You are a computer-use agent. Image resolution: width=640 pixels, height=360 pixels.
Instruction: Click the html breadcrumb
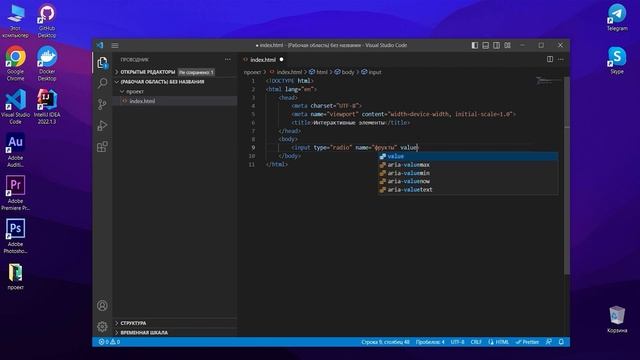click(322, 72)
